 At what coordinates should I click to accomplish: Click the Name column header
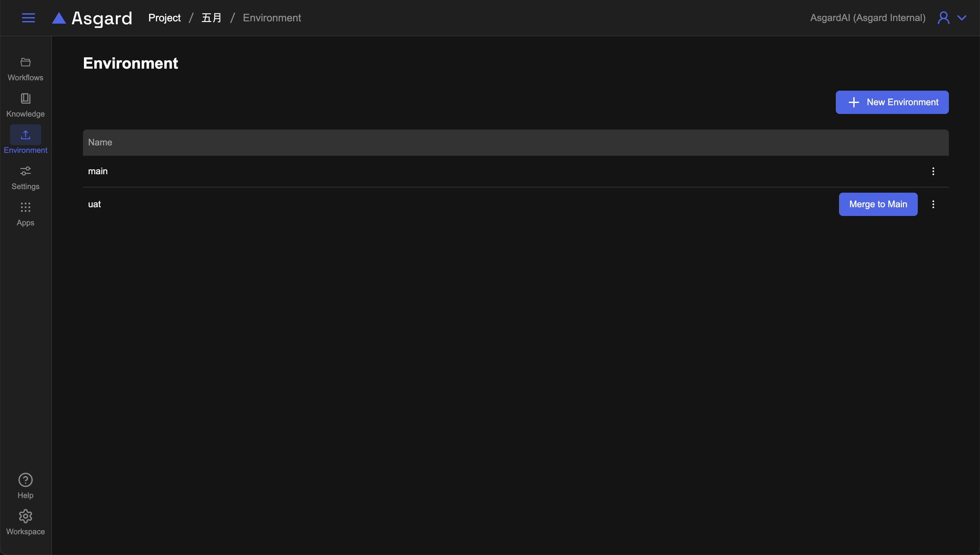100,142
